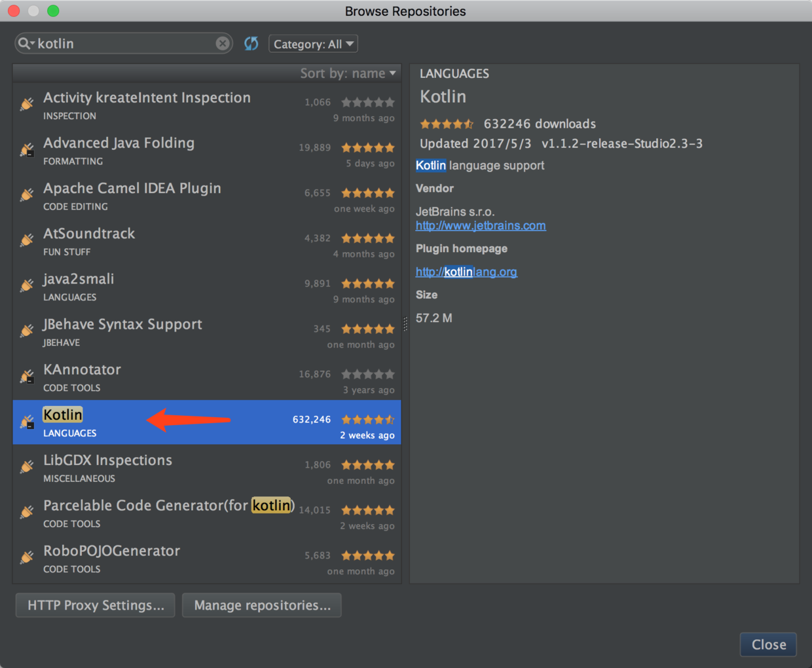
Task: Click plugin icon for Advanced Java Folding
Action: 27,149
